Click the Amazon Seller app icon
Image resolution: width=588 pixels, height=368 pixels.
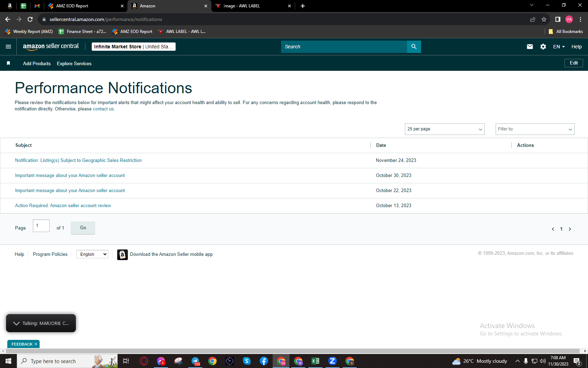click(x=122, y=254)
